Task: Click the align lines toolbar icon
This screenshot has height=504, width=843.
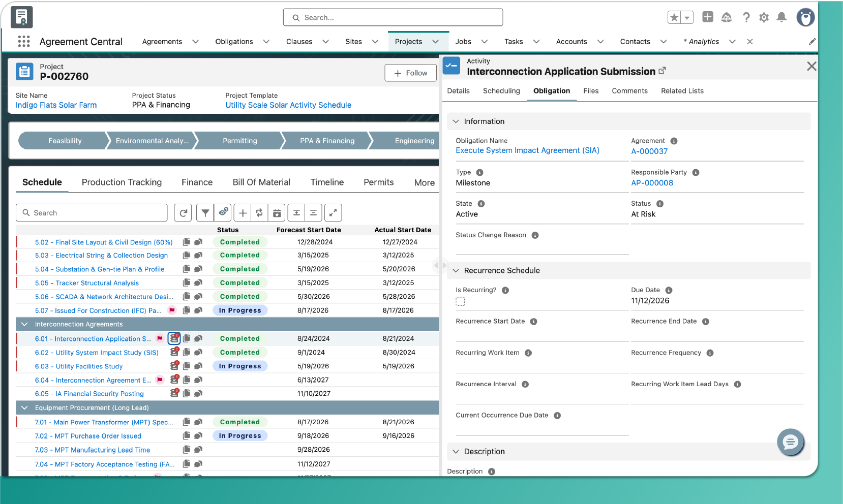Action: click(313, 213)
